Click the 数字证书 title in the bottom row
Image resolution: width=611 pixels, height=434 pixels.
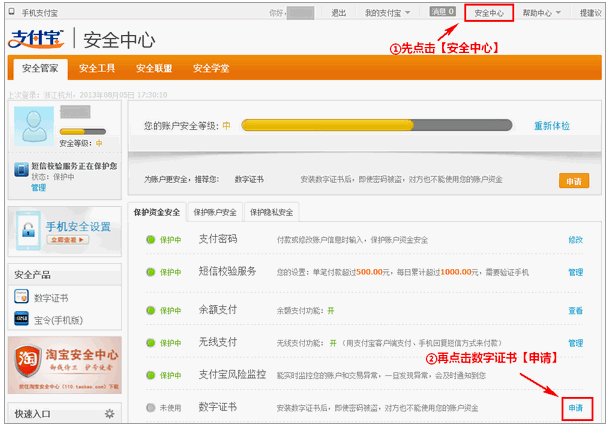click(x=218, y=407)
